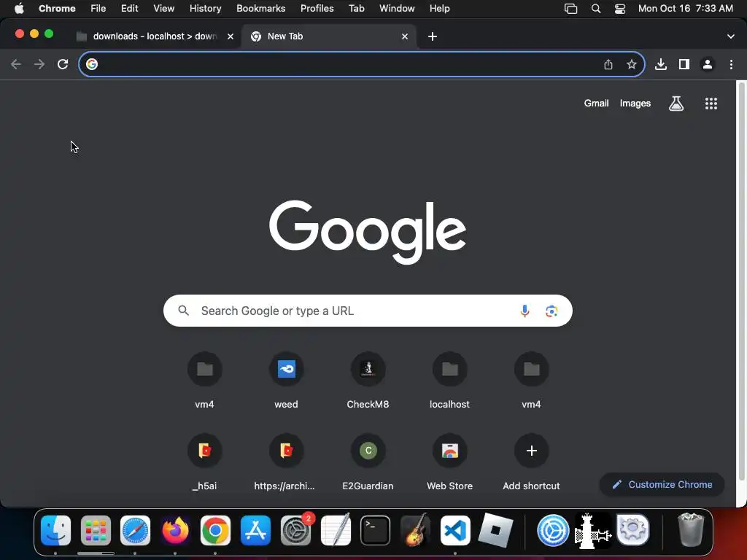This screenshot has width=747, height=560.
Task: Open the profile avatar menu
Action: coord(708,64)
